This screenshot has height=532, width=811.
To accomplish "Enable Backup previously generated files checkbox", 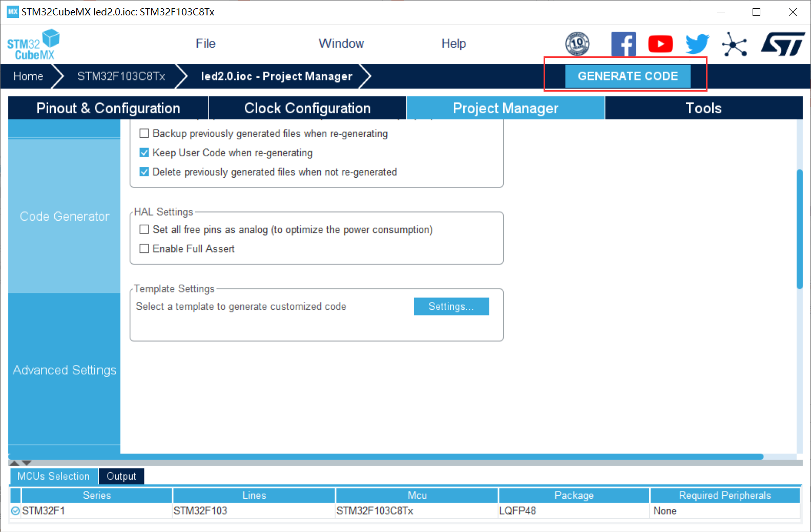I will (x=144, y=133).
